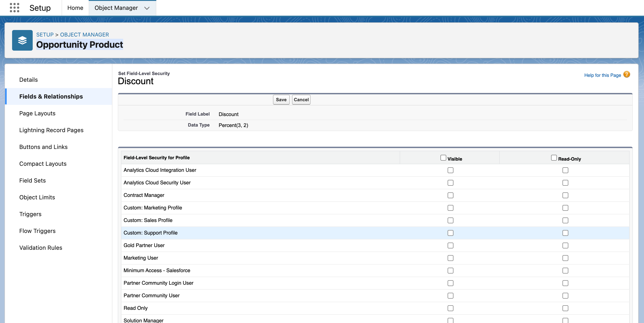644x323 pixels.
Task: Open the App Launcher grid icon
Action: (15, 8)
